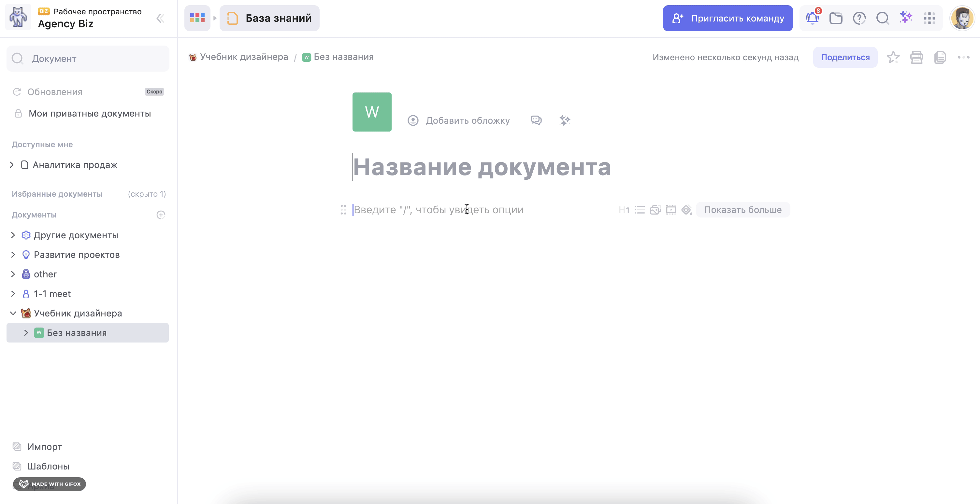Click Показать больше button
Viewport: 980px width, 504px height.
(x=742, y=210)
